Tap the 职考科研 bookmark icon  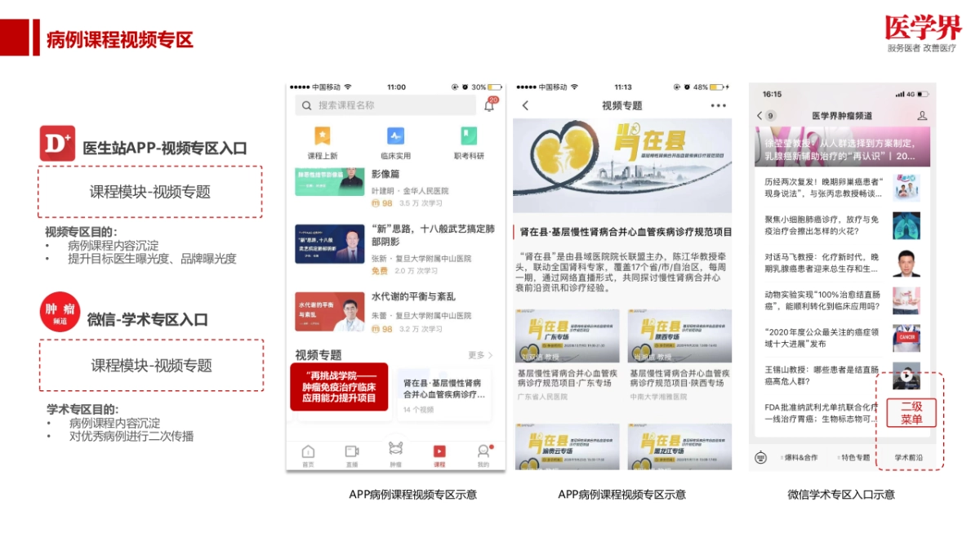(x=468, y=136)
